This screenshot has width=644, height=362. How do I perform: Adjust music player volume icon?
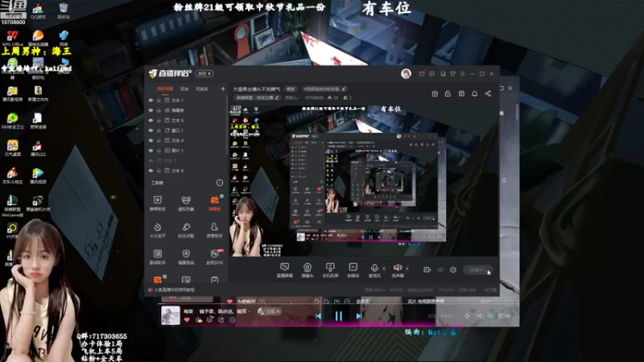tap(467, 316)
